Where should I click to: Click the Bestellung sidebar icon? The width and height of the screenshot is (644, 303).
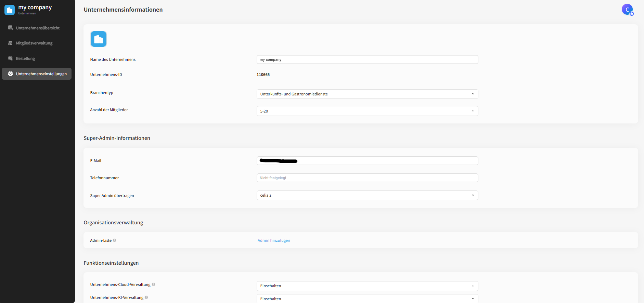point(10,58)
